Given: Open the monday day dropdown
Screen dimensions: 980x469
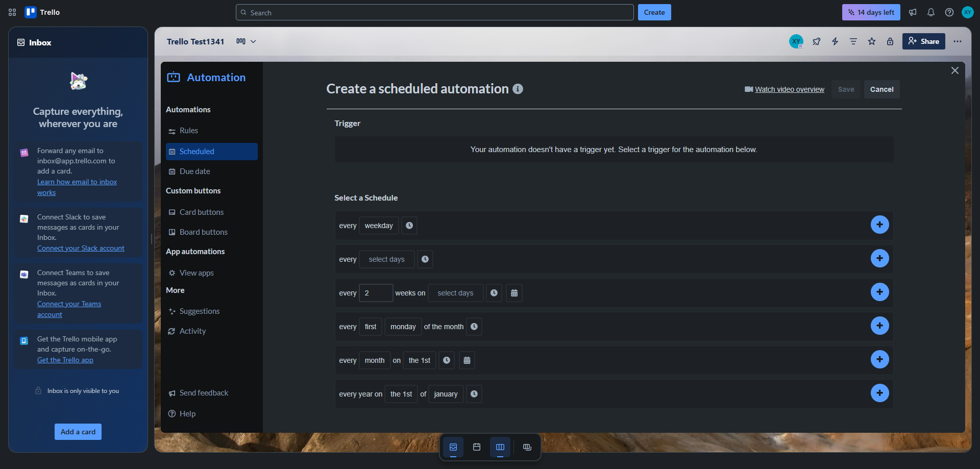Looking at the screenshot, I should coord(403,327).
